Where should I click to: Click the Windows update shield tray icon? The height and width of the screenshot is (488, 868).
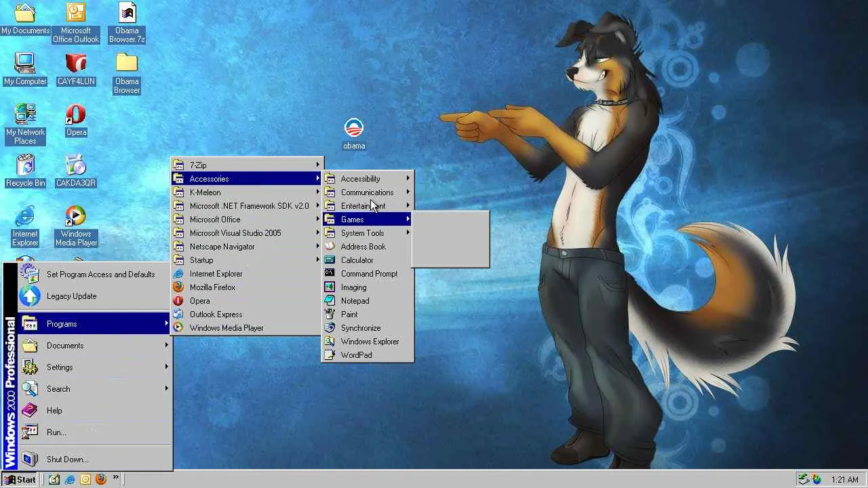click(x=816, y=480)
